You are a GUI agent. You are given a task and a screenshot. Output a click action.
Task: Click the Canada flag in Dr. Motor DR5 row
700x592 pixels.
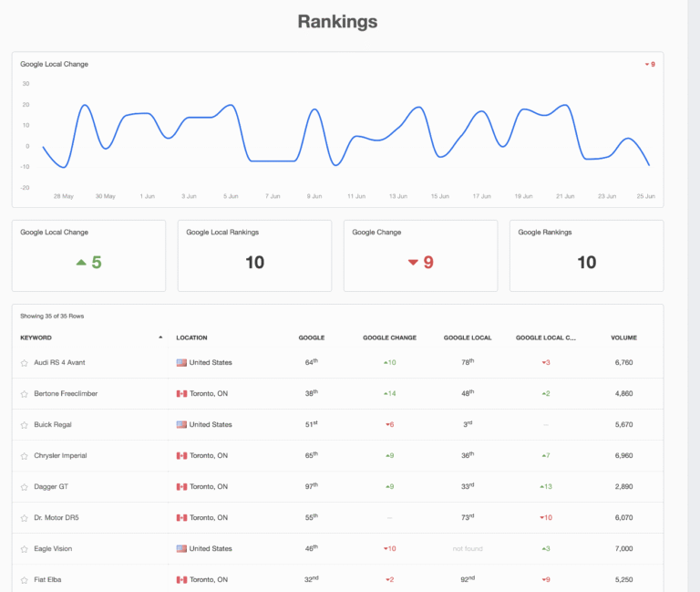[x=181, y=517]
